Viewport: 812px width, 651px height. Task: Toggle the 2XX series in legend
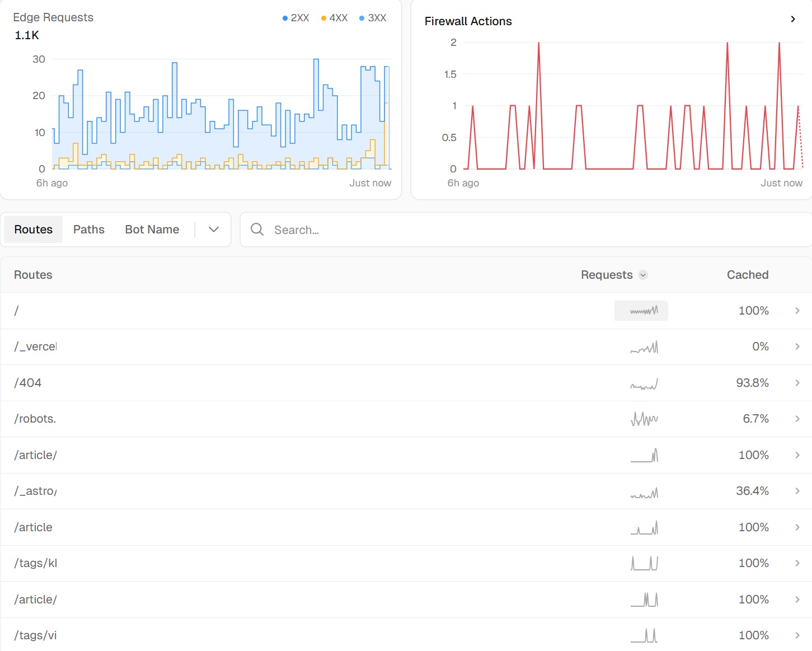(296, 18)
